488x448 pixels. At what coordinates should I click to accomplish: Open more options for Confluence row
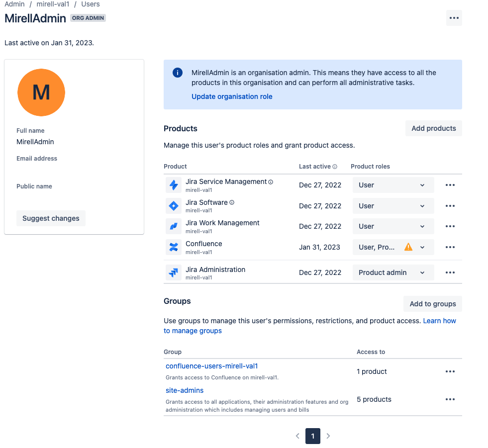(450, 247)
